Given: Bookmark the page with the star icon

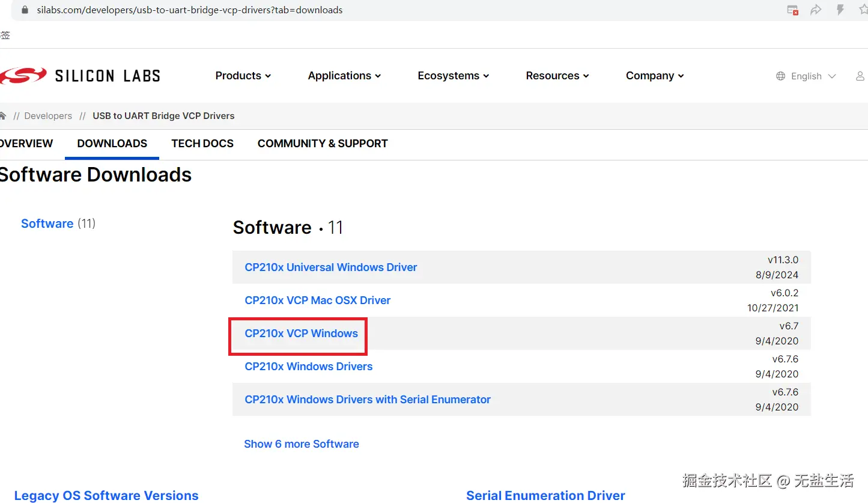Looking at the screenshot, I should [x=863, y=10].
